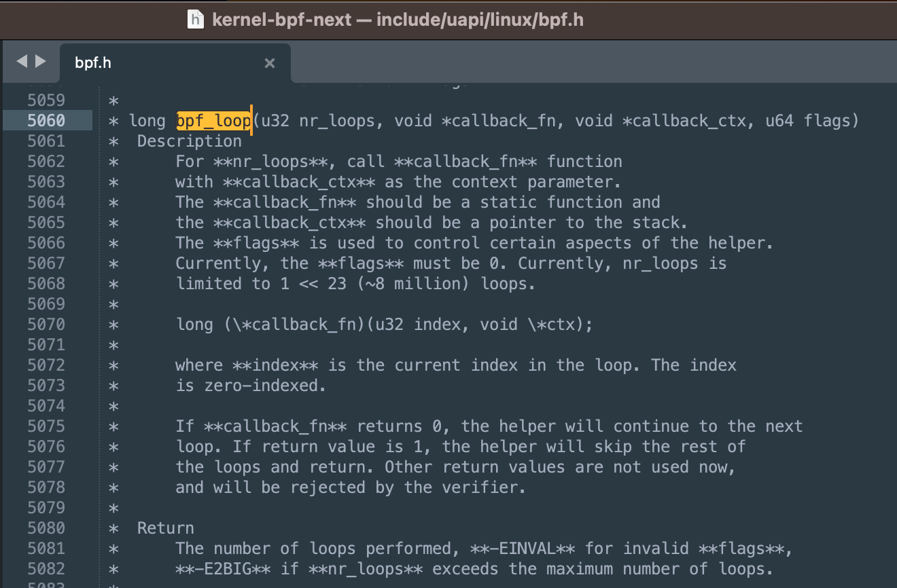Click line number 5061 in the gutter

[46, 141]
